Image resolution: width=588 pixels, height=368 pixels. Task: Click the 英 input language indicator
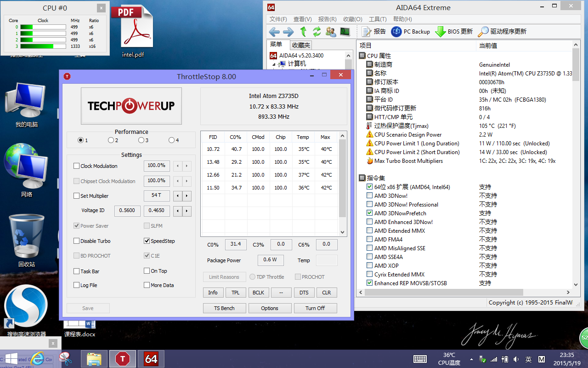[529, 359]
